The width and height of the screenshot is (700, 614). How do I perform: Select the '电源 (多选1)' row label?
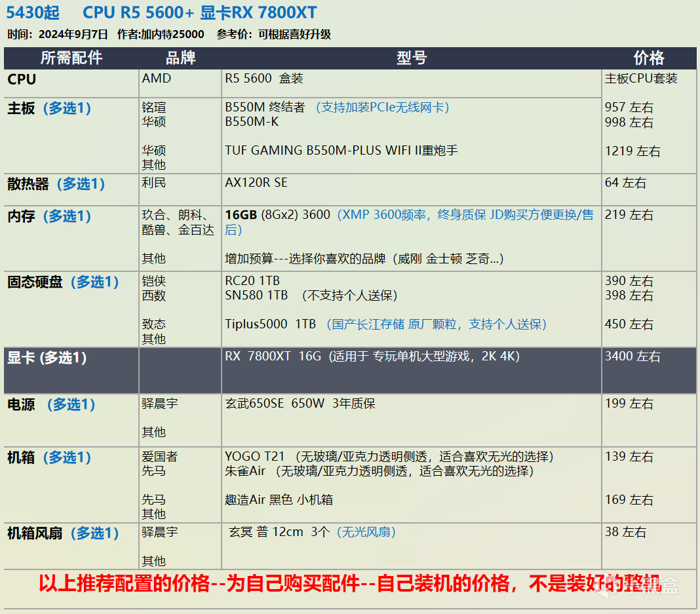click(x=51, y=405)
